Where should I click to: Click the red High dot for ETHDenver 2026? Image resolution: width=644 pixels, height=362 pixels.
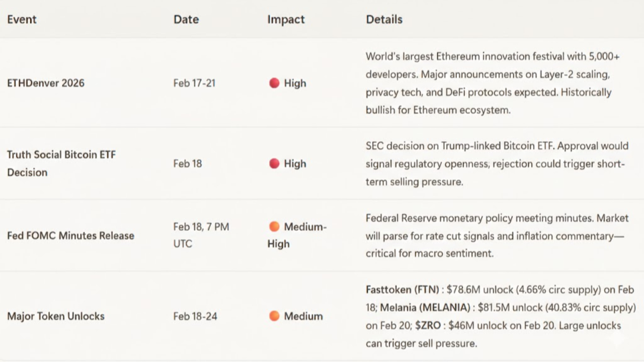[x=274, y=83]
